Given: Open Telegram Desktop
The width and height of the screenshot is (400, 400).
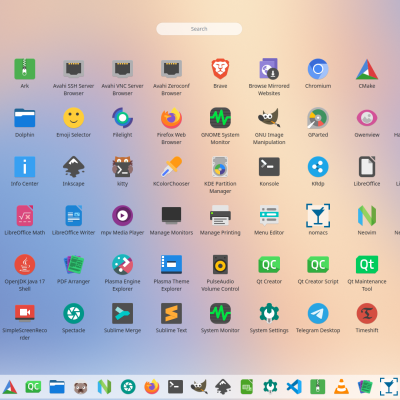Looking at the screenshot, I should 318,313.
